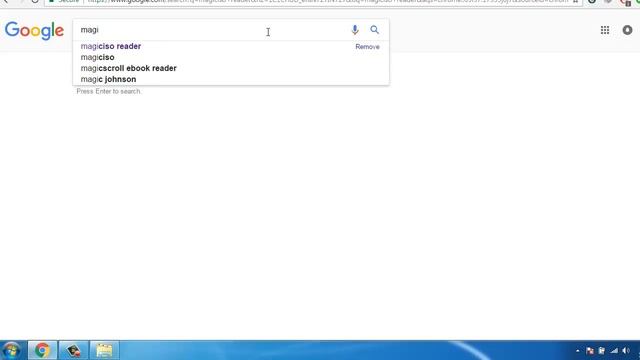The height and width of the screenshot is (360, 640).
Task: Open the Google account notifications icon
Action: click(627, 30)
